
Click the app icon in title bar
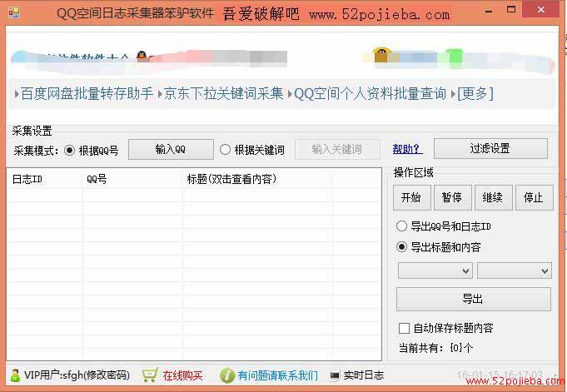(x=14, y=13)
